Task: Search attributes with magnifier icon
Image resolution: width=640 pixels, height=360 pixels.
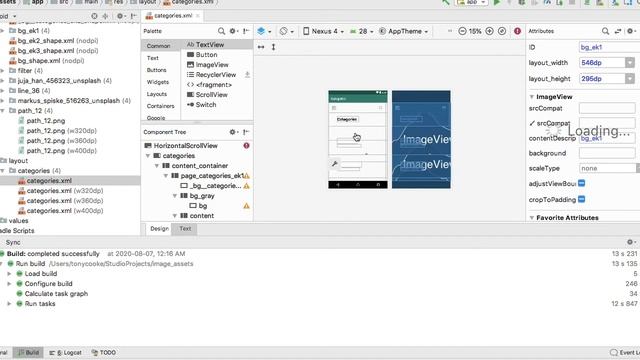Action: tap(605, 31)
